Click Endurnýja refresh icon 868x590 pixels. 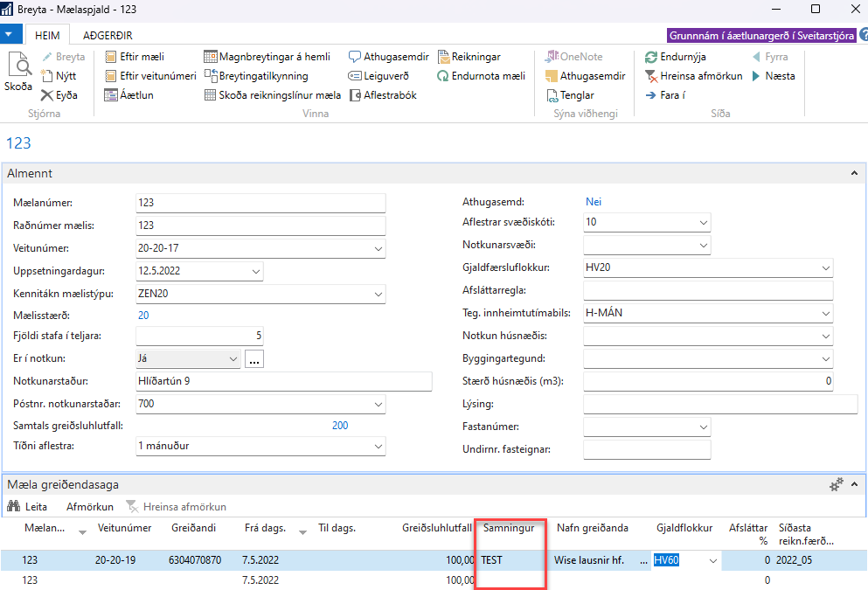[651, 57]
